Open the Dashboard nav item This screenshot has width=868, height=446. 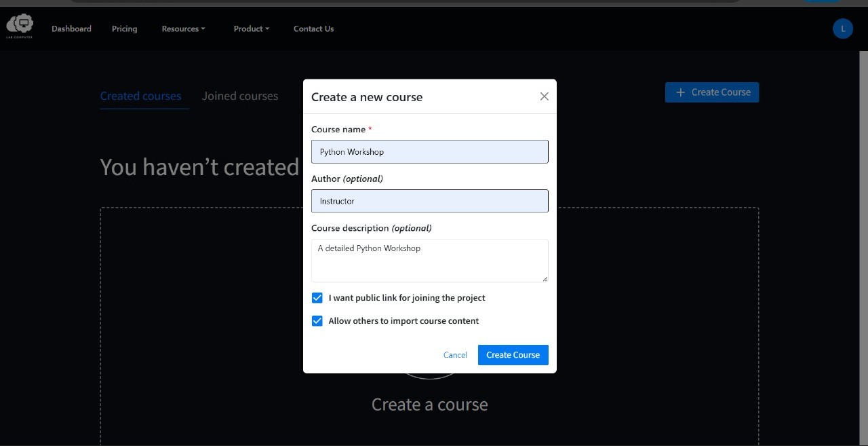71,29
